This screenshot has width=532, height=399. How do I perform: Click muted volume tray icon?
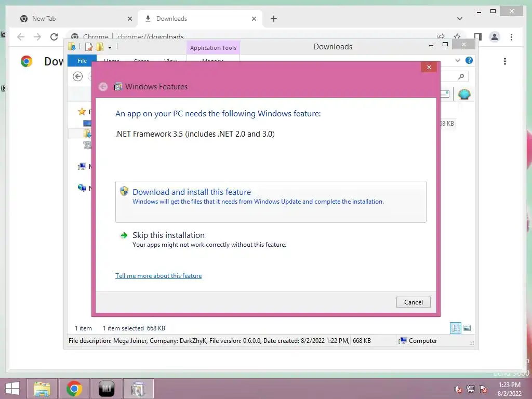[458, 389]
